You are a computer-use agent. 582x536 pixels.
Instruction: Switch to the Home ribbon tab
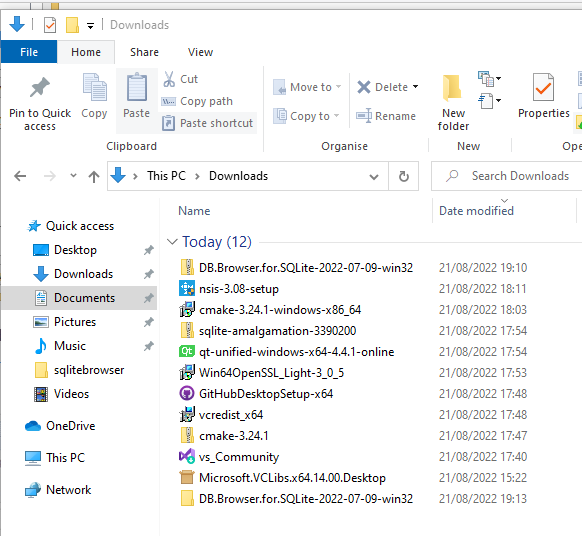click(x=86, y=52)
